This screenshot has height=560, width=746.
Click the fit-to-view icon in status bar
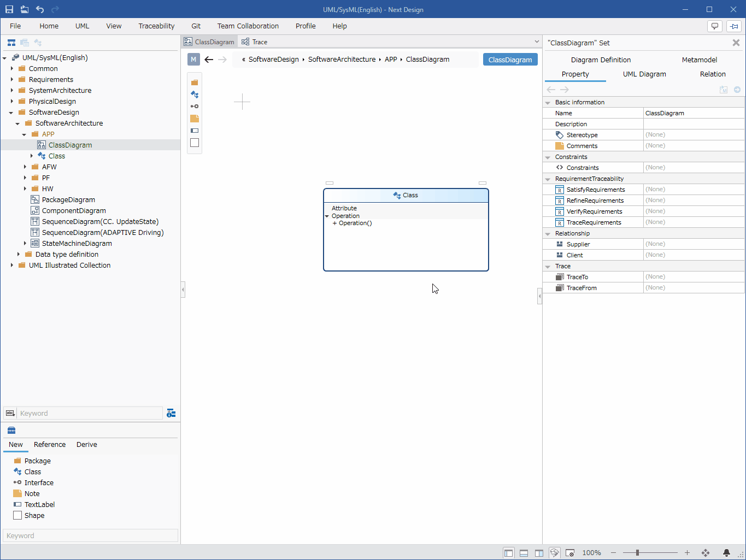click(706, 553)
